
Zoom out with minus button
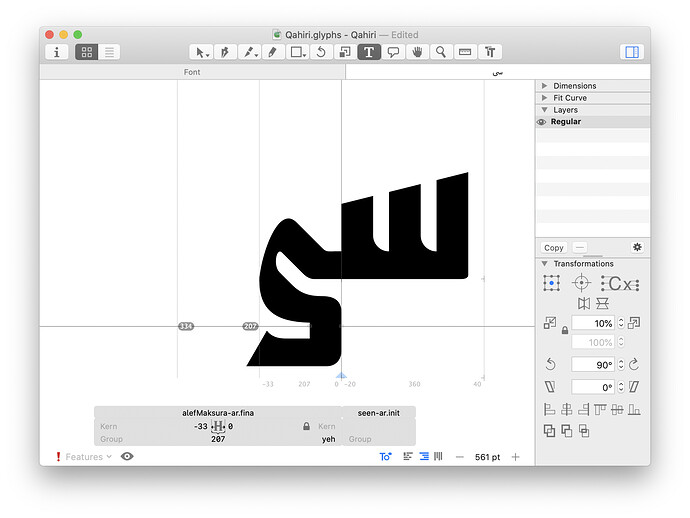460,457
